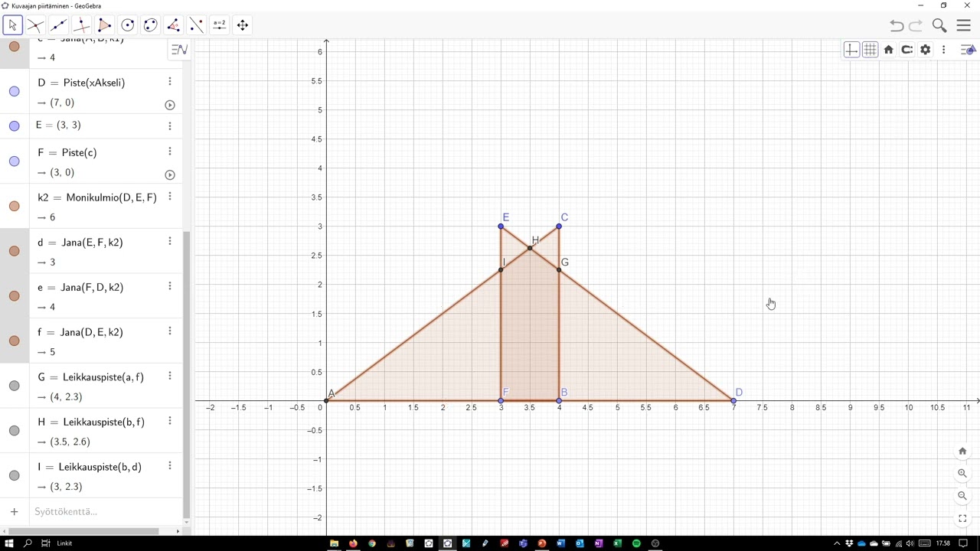Open the algebra view sort/style button
The height and width of the screenshot is (551, 980).
(x=179, y=50)
